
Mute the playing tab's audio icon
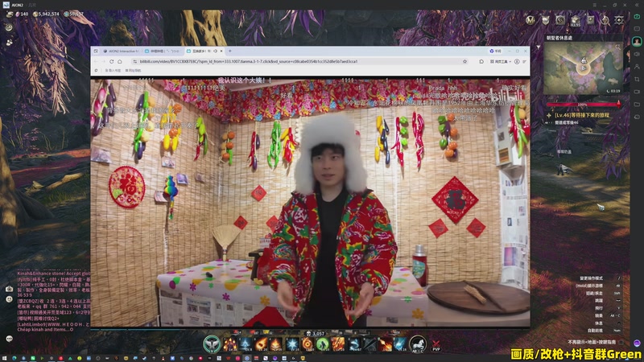coord(215,51)
